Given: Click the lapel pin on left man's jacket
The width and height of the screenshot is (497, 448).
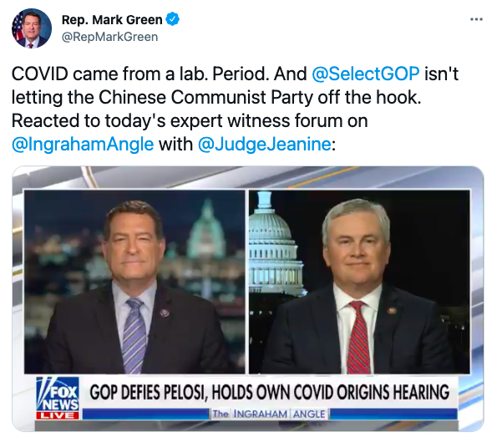Looking at the screenshot, I should click(x=165, y=313).
